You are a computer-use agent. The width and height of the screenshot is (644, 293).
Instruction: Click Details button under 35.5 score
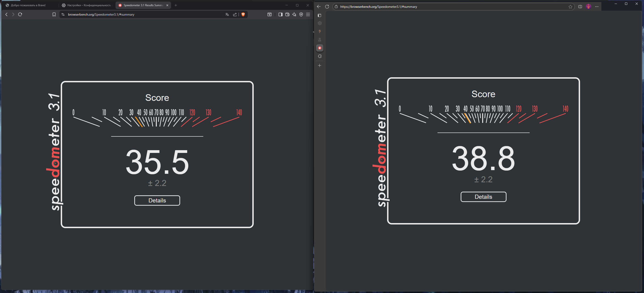pos(157,201)
